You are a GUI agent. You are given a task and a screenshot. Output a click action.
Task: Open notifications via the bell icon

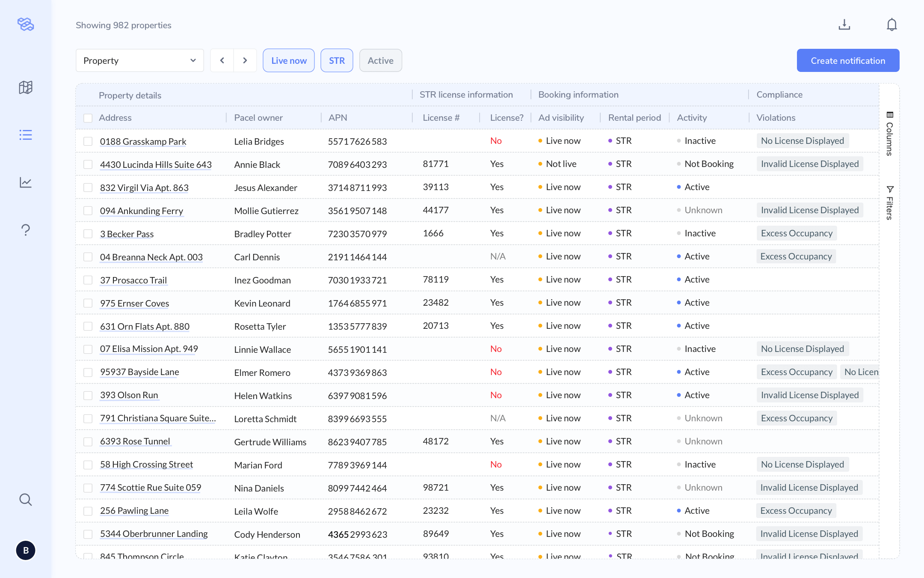[x=892, y=24]
